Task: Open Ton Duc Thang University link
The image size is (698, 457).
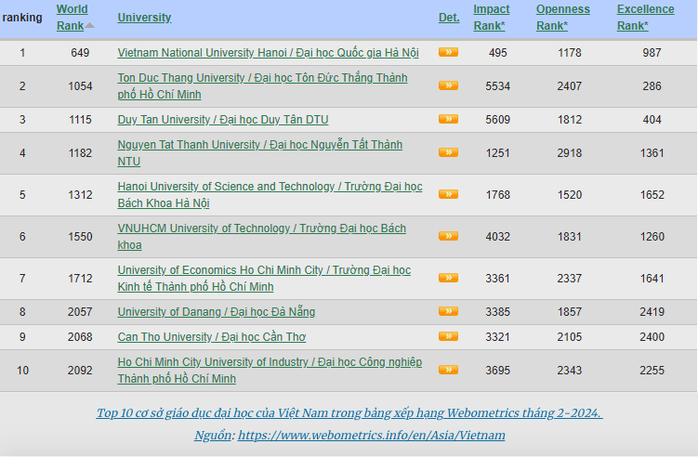Action: coord(262,86)
